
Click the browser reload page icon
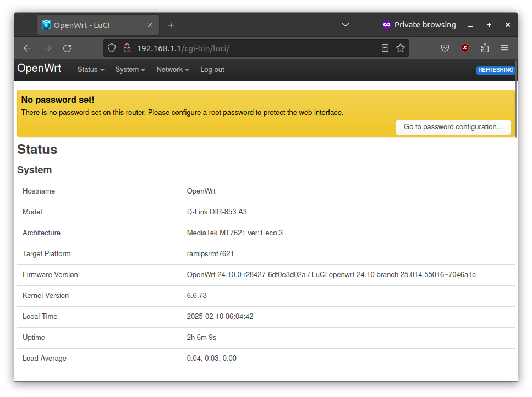(67, 48)
